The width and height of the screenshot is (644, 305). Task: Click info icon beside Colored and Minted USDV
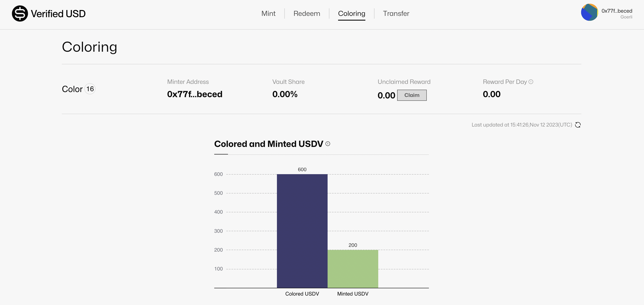pos(328,144)
